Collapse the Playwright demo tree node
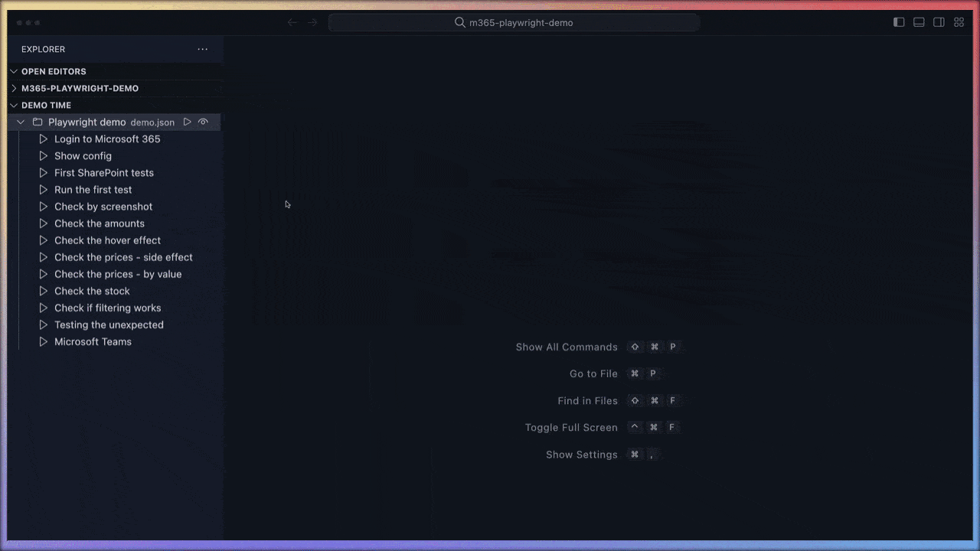980x551 pixels. 21,122
